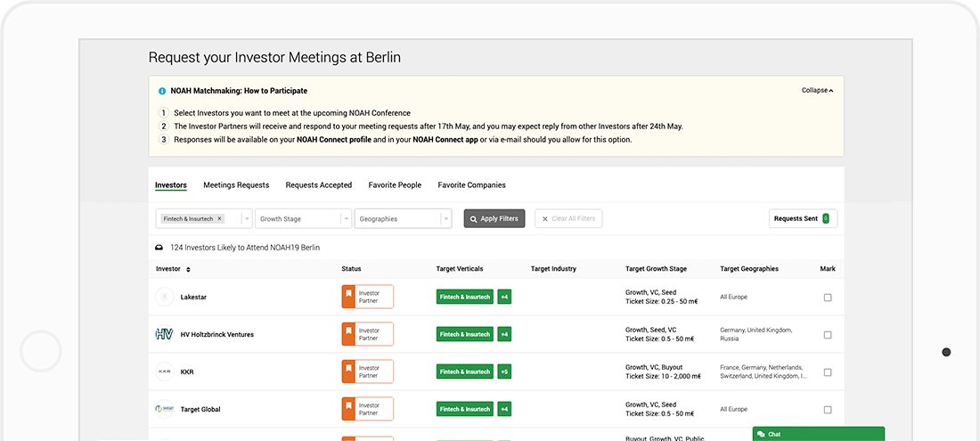Click the +5 verticals badge for KKR
Screen dimensions: 980x441
pyautogui.click(x=504, y=372)
